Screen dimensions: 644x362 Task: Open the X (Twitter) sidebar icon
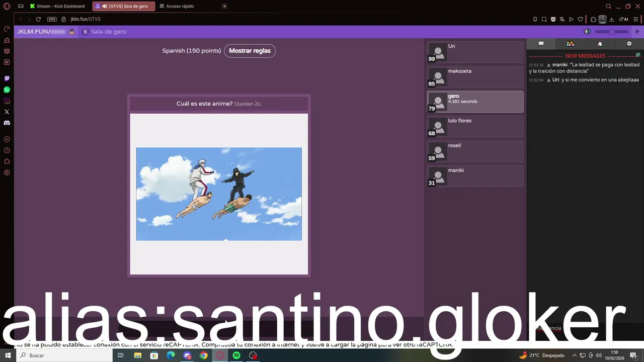pyautogui.click(x=7, y=112)
